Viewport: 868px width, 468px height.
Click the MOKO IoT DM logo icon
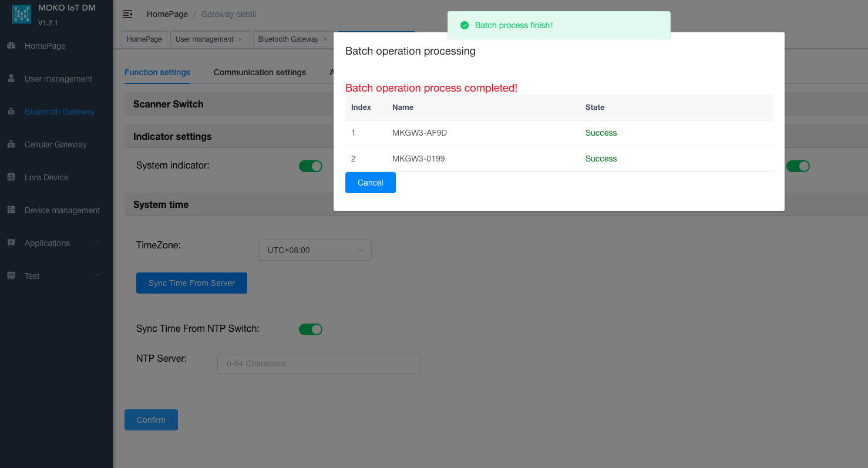[22, 14]
